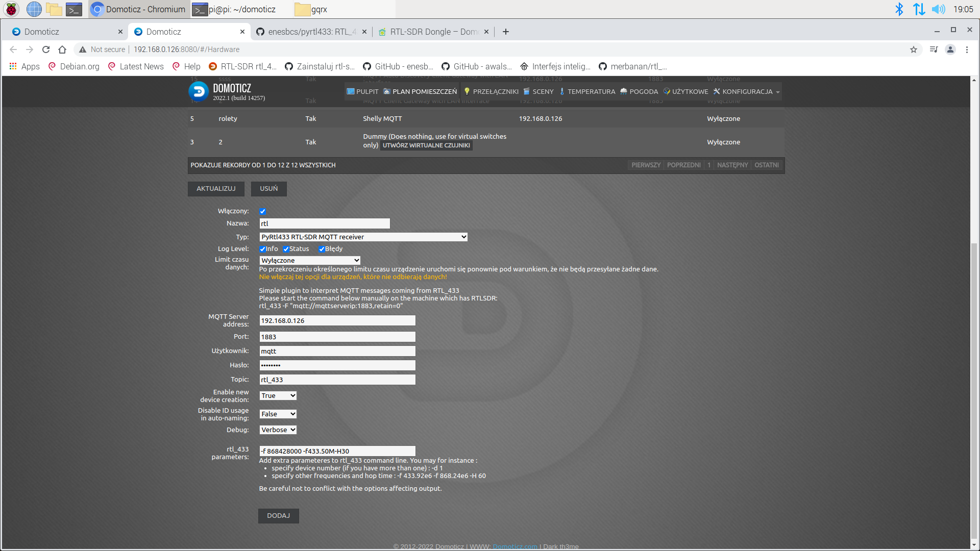Click UTWÓRZ WIRTUALNE CZUJNIKI button
This screenshot has height=551, width=980.
point(426,145)
